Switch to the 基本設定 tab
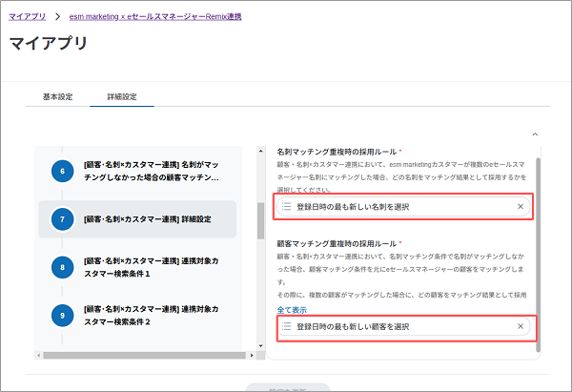 (x=58, y=97)
